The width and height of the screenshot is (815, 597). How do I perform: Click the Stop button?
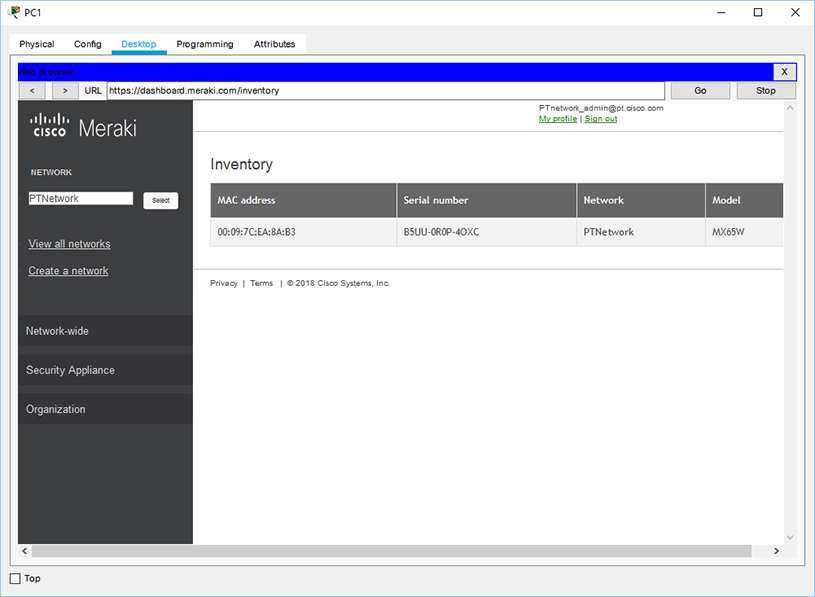(766, 90)
